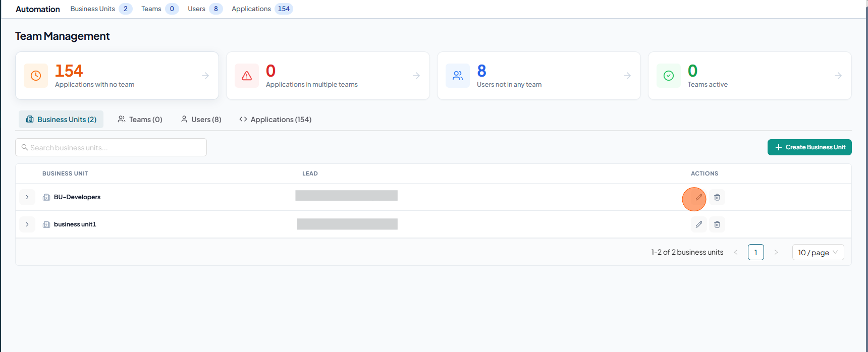
Task: Click the Automation title link
Action: (38, 9)
